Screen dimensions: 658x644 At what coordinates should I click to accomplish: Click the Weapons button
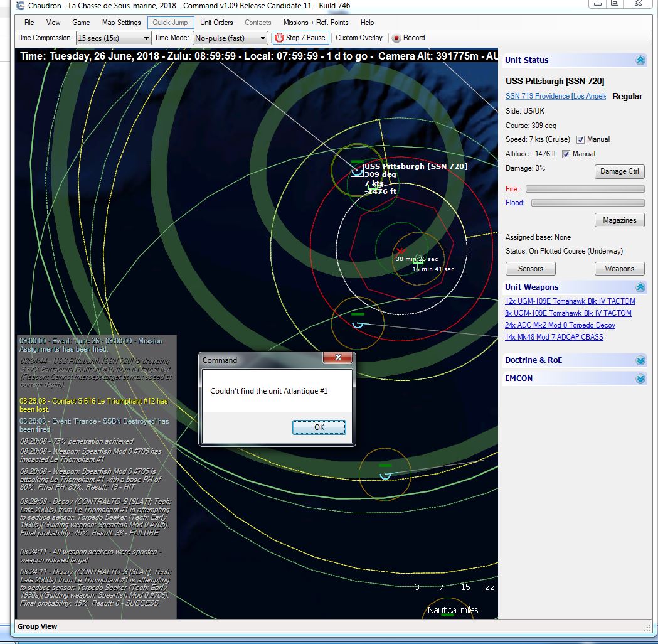coord(619,269)
